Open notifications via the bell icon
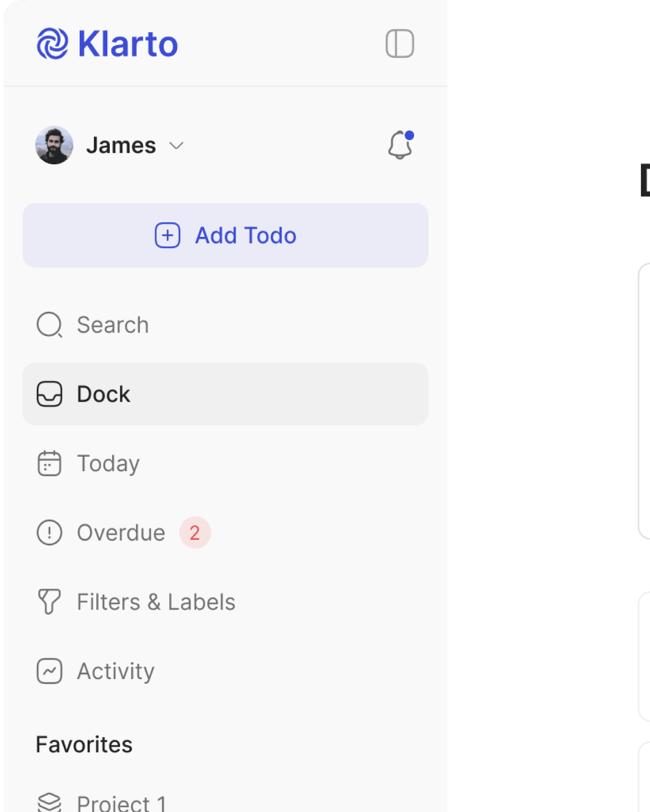This screenshot has width=650, height=812. pyautogui.click(x=400, y=145)
